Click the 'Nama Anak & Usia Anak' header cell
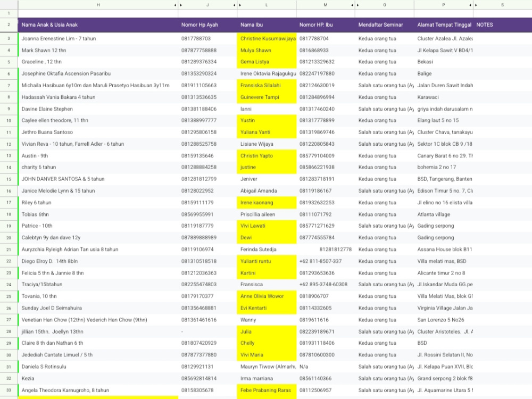Viewport: 532px width, 399px height. tap(98, 25)
